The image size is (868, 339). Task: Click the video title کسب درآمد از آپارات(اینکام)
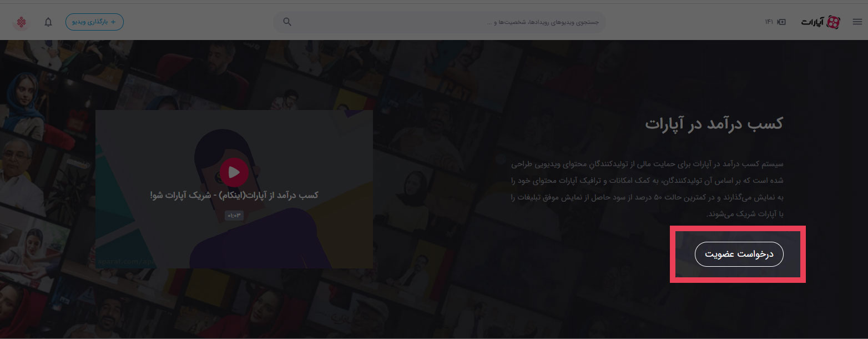tap(234, 196)
